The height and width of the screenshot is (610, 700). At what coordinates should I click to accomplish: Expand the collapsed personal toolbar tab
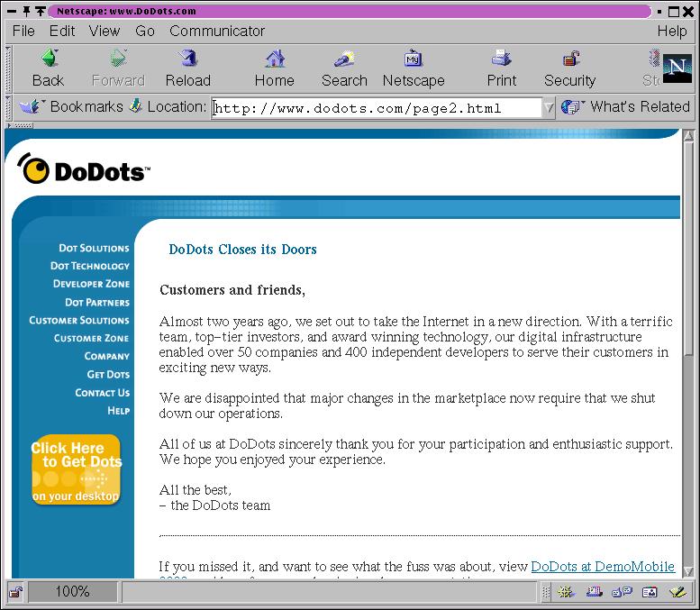pyautogui.click(x=20, y=125)
